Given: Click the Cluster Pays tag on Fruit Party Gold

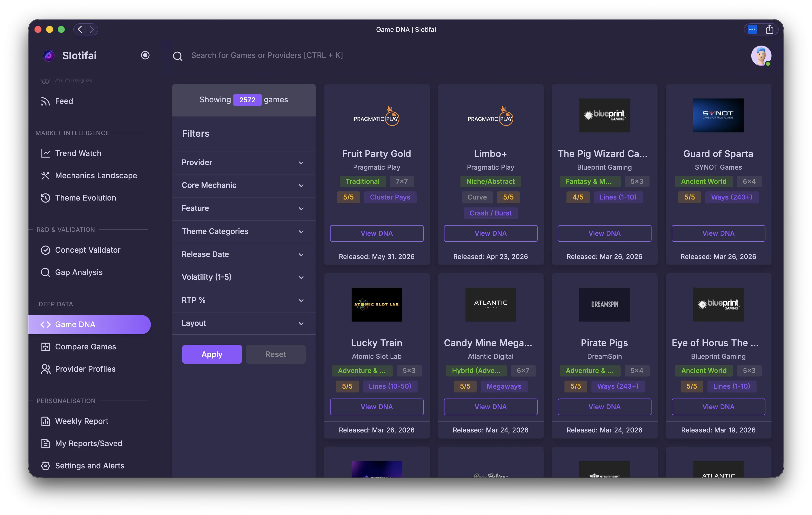Looking at the screenshot, I should click(x=390, y=197).
